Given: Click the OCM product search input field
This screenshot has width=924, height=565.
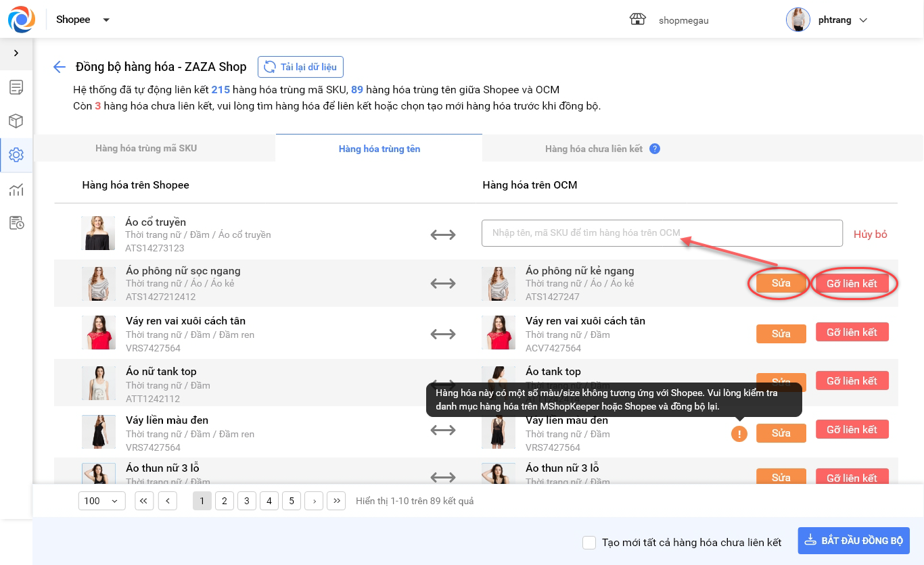Looking at the screenshot, I should (x=662, y=233).
